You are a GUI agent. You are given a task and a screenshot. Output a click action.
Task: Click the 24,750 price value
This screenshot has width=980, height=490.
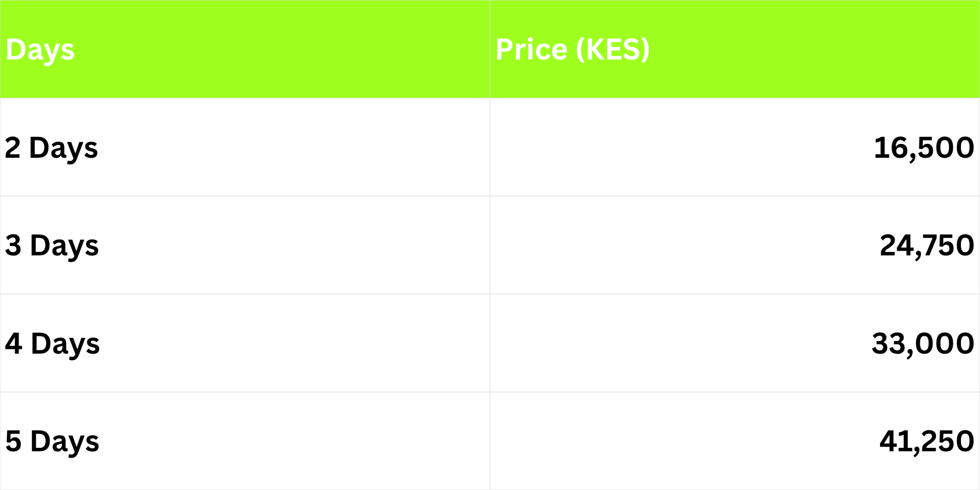point(926,246)
